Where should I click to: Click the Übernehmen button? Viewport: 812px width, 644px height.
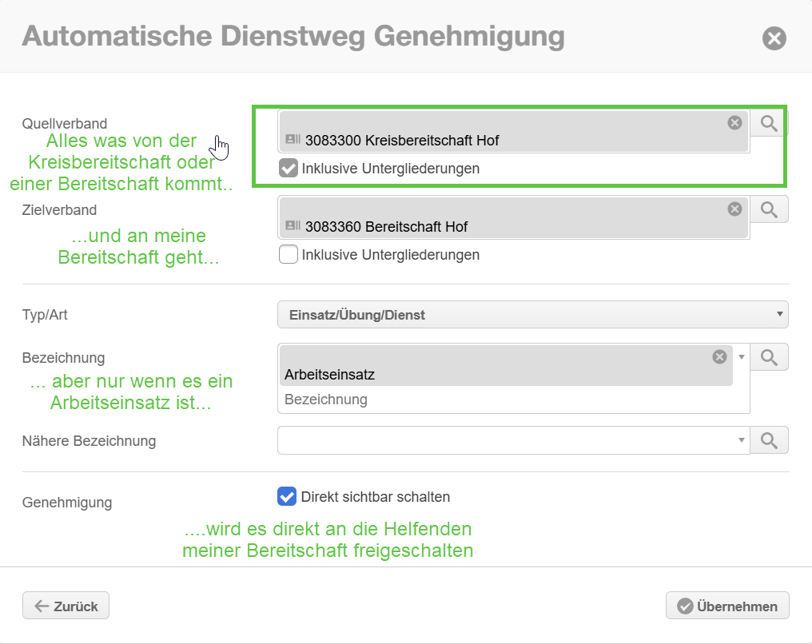pyautogui.click(x=726, y=606)
